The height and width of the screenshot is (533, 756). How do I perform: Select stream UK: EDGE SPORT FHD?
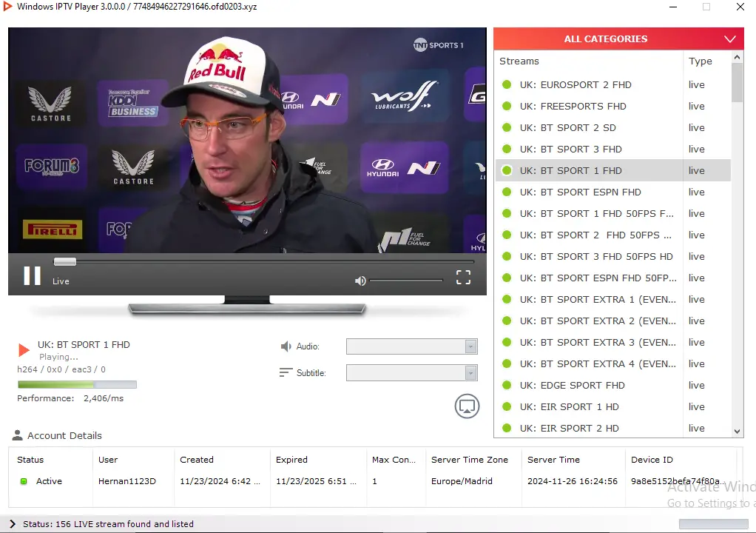point(612,385)
